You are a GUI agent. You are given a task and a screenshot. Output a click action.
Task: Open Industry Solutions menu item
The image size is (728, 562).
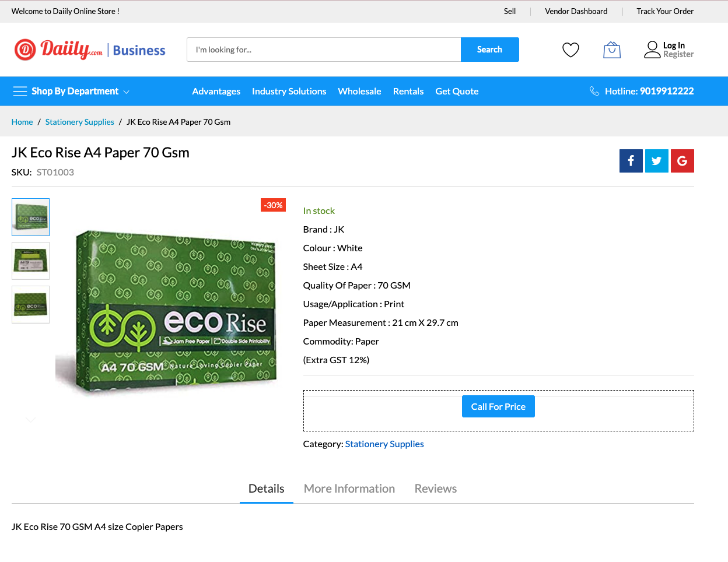tap(289, 92)
